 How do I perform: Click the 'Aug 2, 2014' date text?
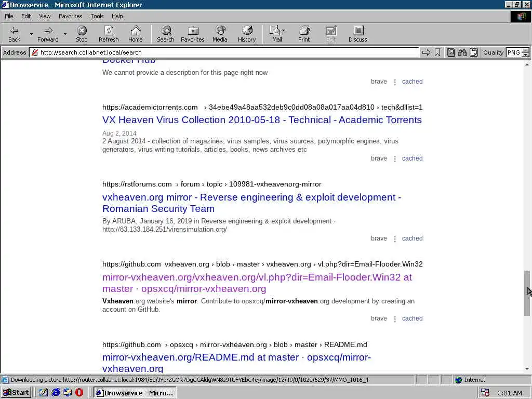tap(119, 134)
